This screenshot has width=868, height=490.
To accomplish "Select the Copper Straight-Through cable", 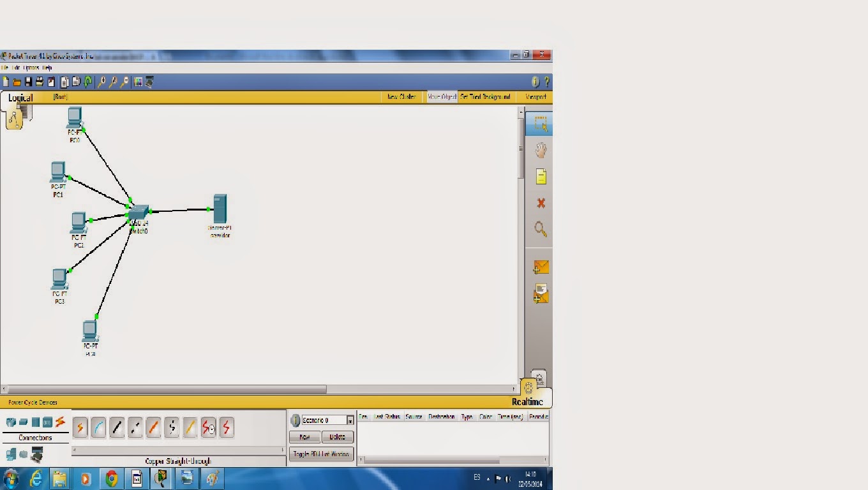I will 117,427.
